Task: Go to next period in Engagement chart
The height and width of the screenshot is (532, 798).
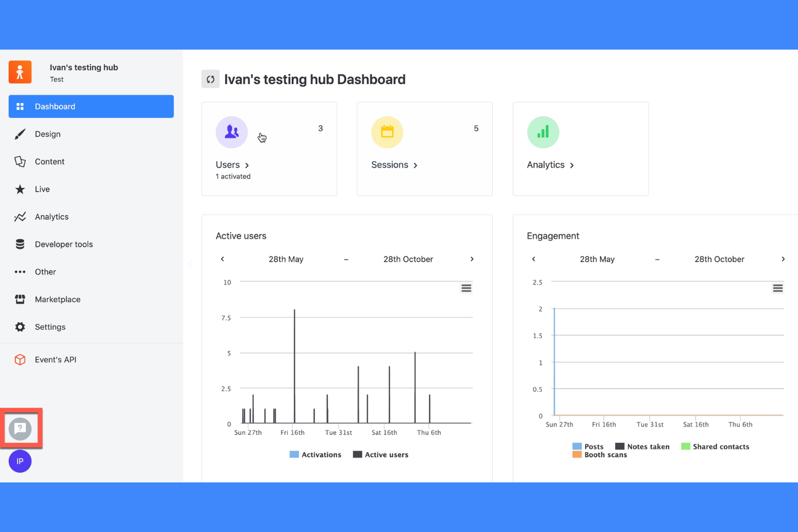Action: point(783,259)
